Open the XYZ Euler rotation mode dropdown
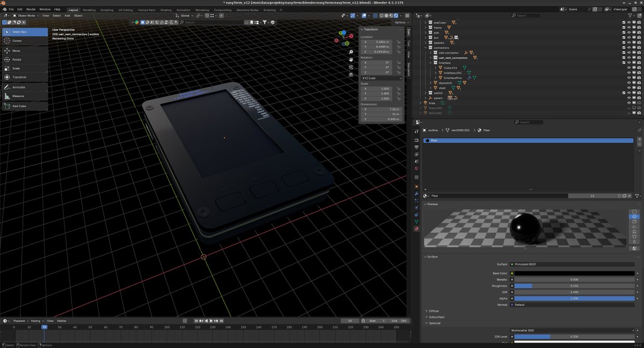The image size is (644, 348). pyautogui.click(x=382, y=78)
